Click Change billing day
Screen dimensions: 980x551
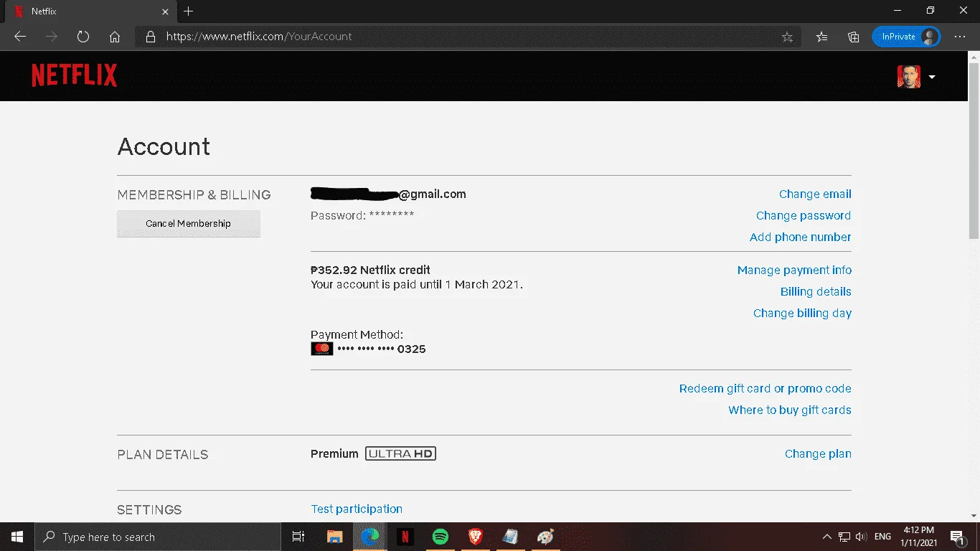point(802,313)
